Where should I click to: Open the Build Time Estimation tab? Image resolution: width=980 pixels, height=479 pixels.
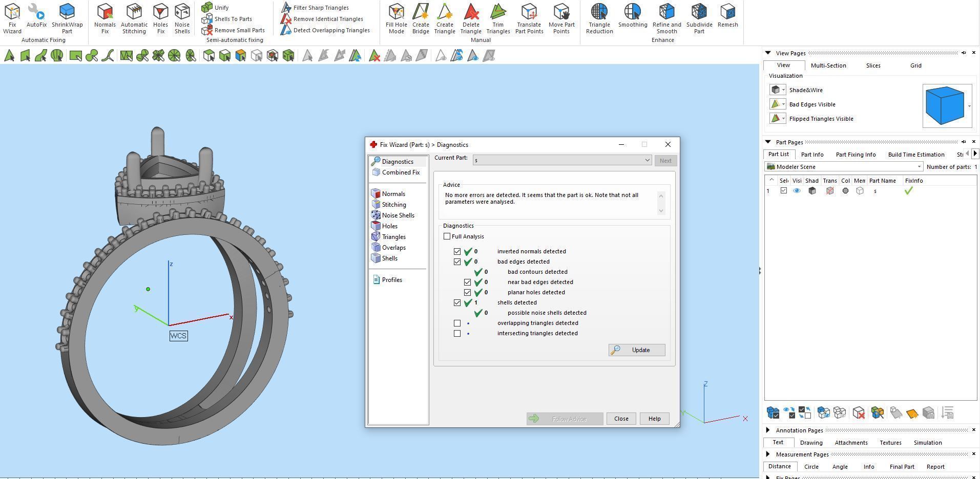point(916,155)
